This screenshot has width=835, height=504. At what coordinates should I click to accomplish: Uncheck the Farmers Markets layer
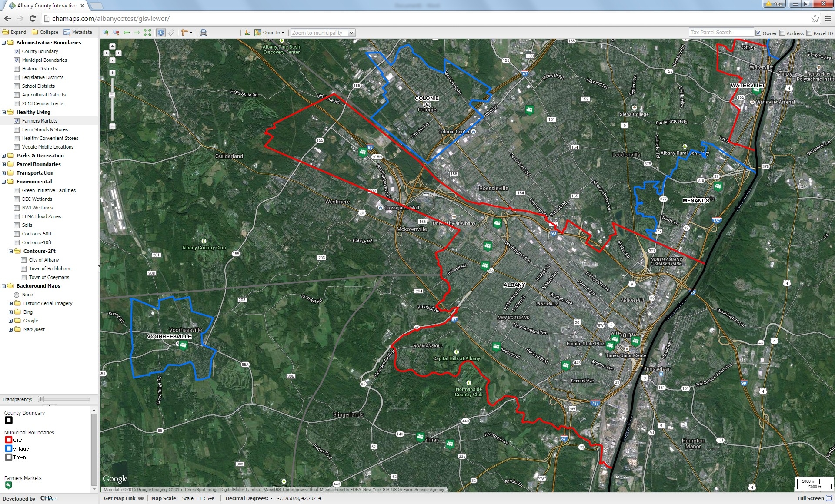17,121
